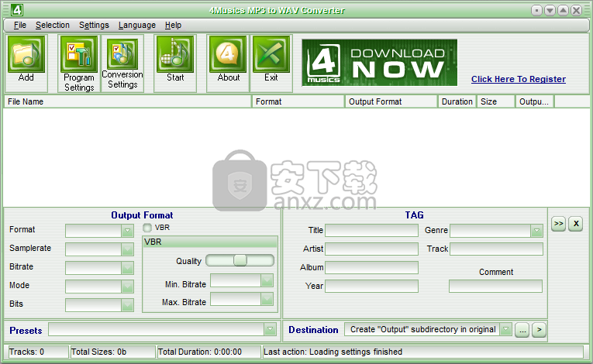Click the Title tag input field
This screenshot has height=364, width=593.
click(372, 230)
